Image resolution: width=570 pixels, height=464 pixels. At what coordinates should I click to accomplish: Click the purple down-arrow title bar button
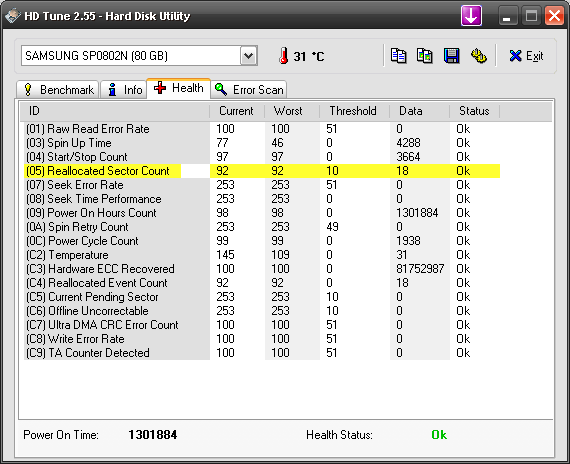click(x=471, y=16)
